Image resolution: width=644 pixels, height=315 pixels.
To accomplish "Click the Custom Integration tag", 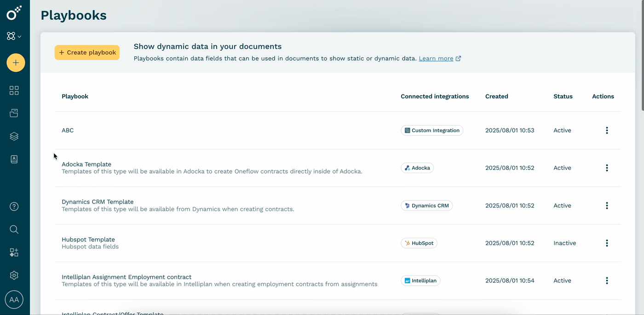I will click(x=432, y=130).
